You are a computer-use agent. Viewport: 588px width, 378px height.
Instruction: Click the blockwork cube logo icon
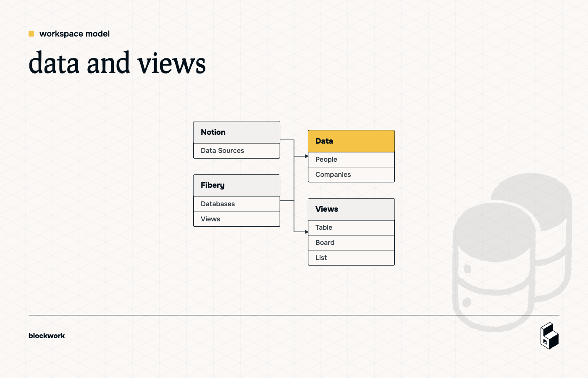pos(549,336)
